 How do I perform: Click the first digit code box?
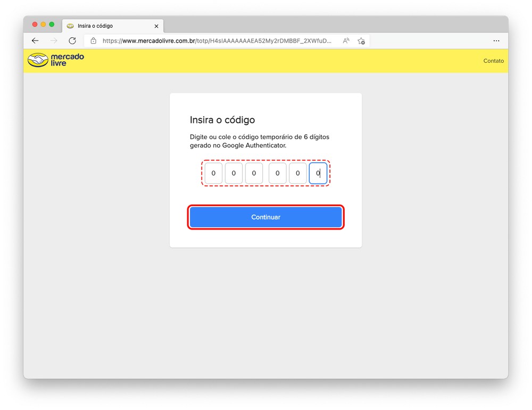click(213, 173)
